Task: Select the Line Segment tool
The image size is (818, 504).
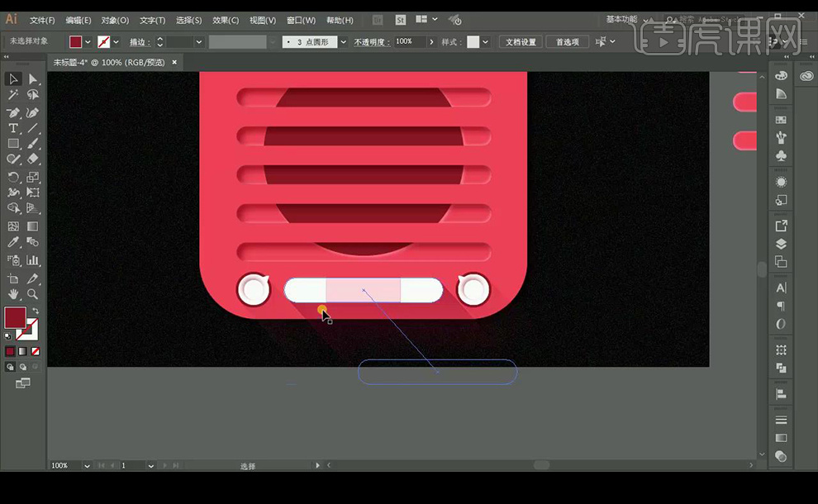Action: coord(33,128)
